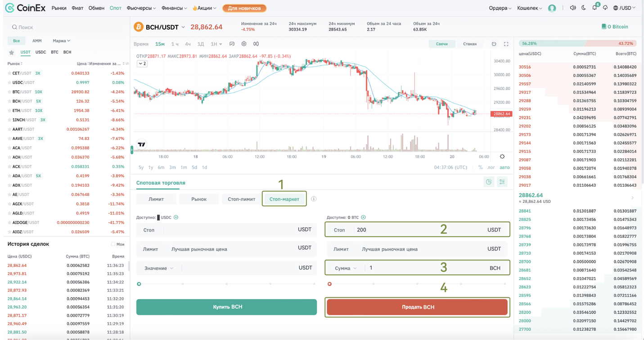Click the TradingView logo on chart
The height and width of the screenshot is (340, 644).
(x=142, y=144)
